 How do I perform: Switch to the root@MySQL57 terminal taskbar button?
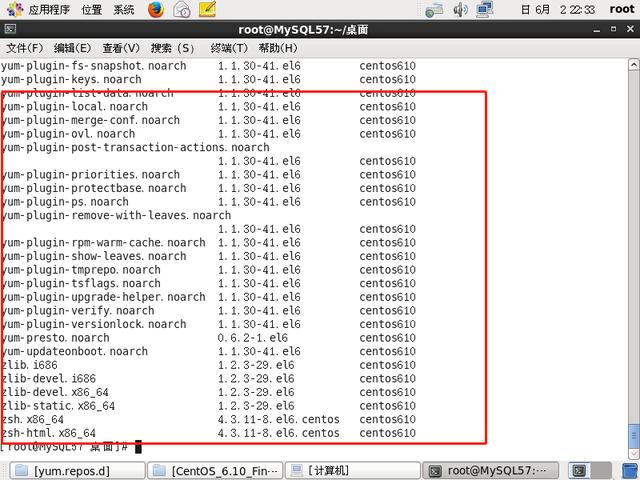tap(490, 471)
